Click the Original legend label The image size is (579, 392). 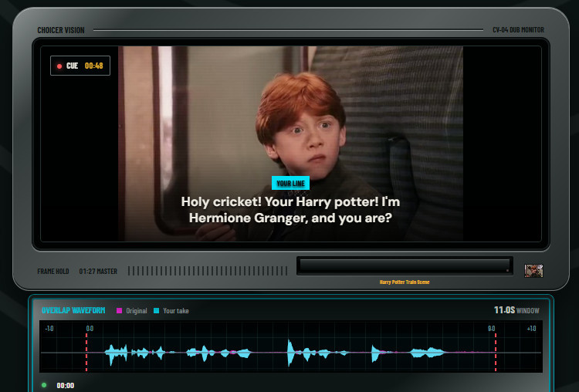pos(137,311)
